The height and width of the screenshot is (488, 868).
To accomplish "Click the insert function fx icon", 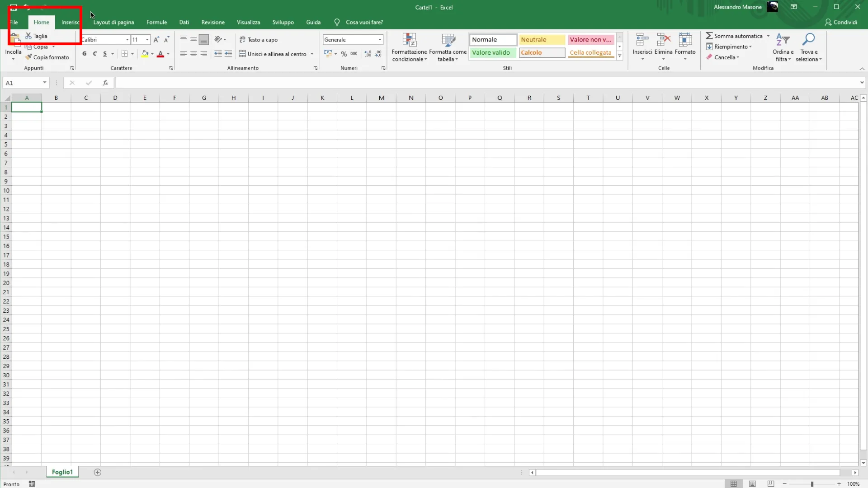I will click(105, 83).
